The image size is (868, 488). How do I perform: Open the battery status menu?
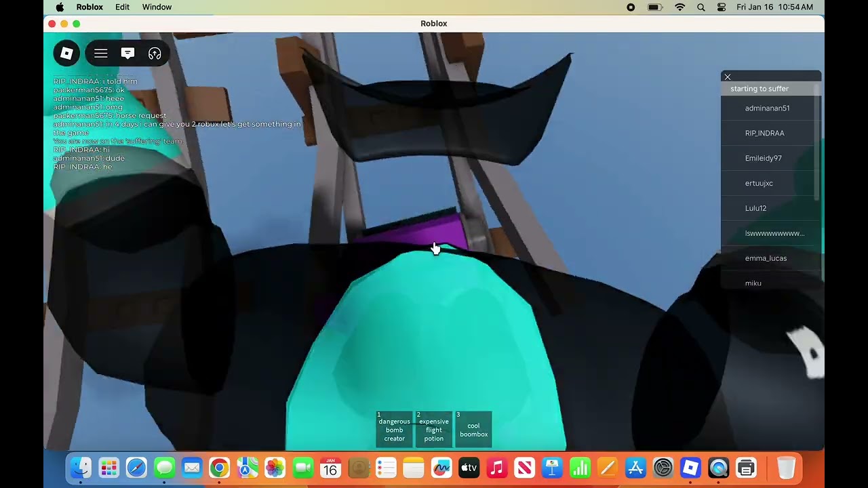[x=654, y=7]
